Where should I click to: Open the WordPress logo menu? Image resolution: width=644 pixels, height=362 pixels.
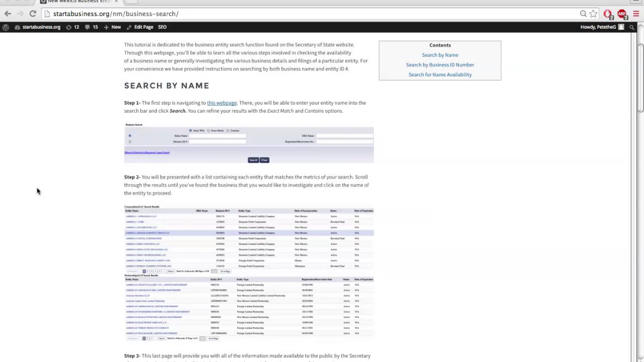(6, 27)
